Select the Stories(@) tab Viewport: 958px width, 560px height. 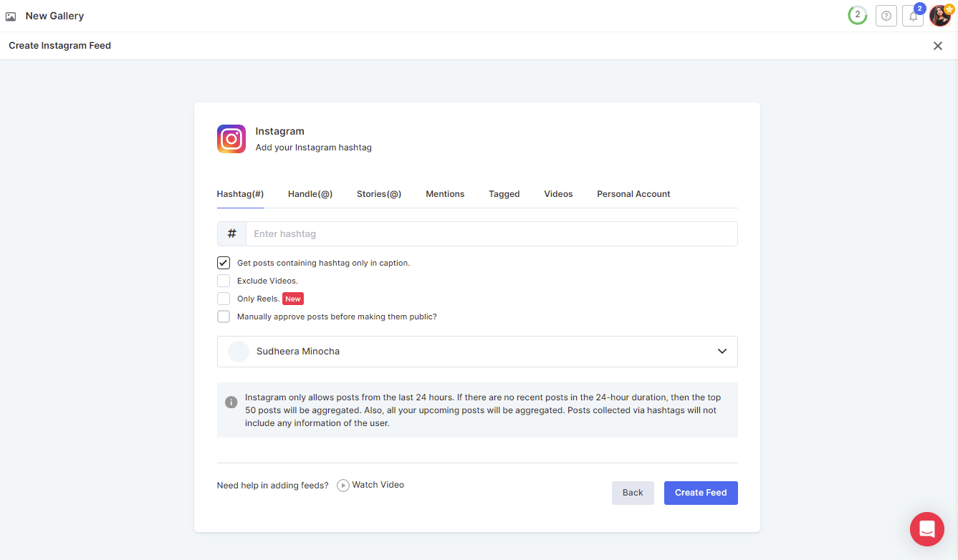click(x=379, y=194)
